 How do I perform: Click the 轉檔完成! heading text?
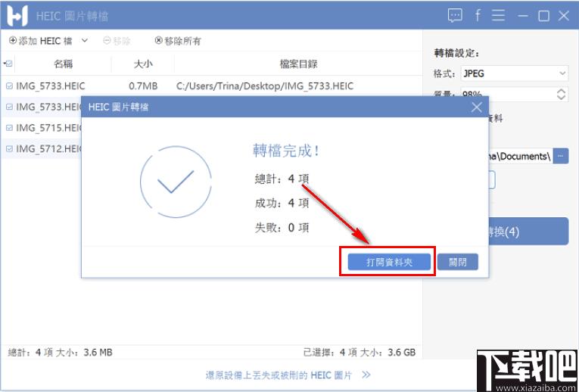pos(286,151)
